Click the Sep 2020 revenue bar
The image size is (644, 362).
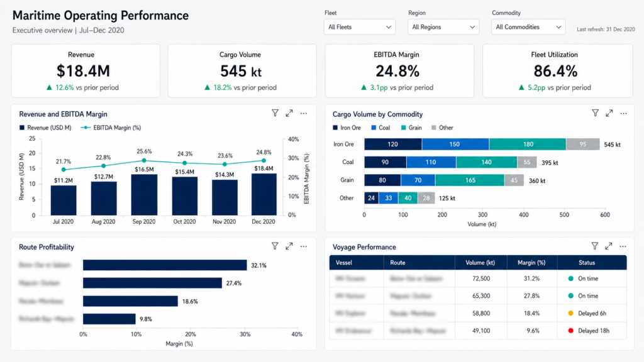coord(144,195)
